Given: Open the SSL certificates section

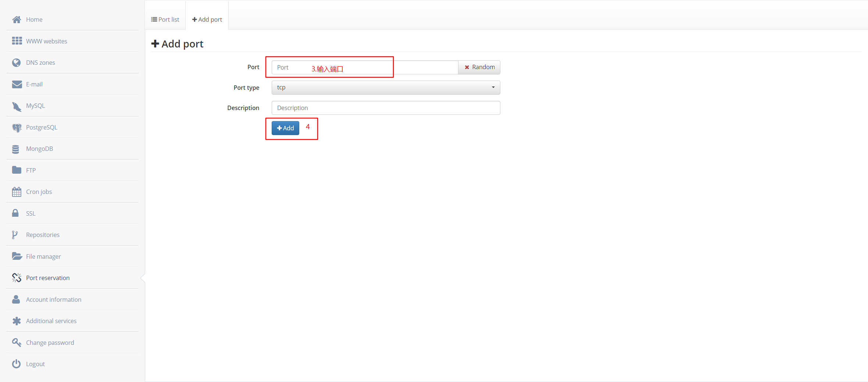Looking at the screenshot, I should click(30, 213).
